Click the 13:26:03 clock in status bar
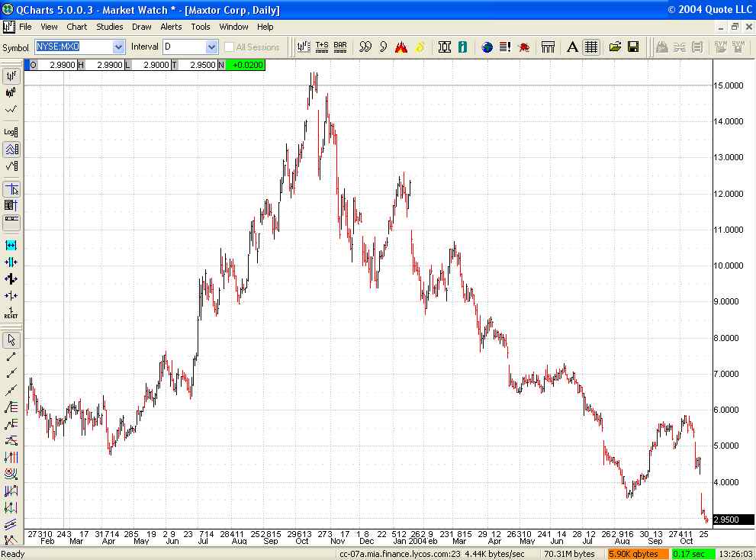This screenshot has width=756, height=560. [x=735, y=554]
